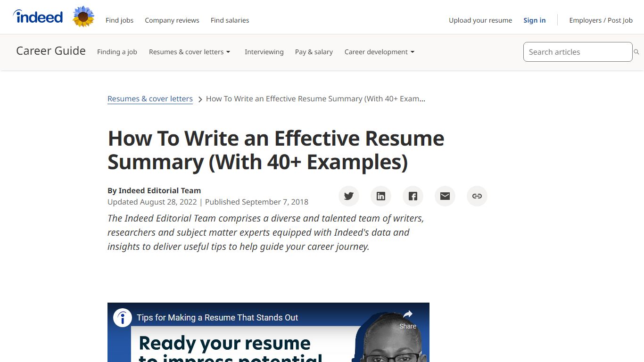The image size is (644, 362).
Task: Open Find jobs menu item
Action: pos(120,20)
